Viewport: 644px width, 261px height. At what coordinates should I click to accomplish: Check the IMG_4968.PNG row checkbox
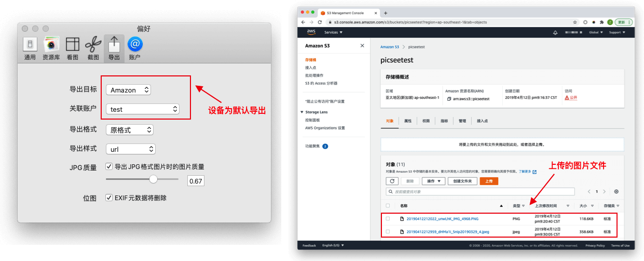tap(388, 218)
